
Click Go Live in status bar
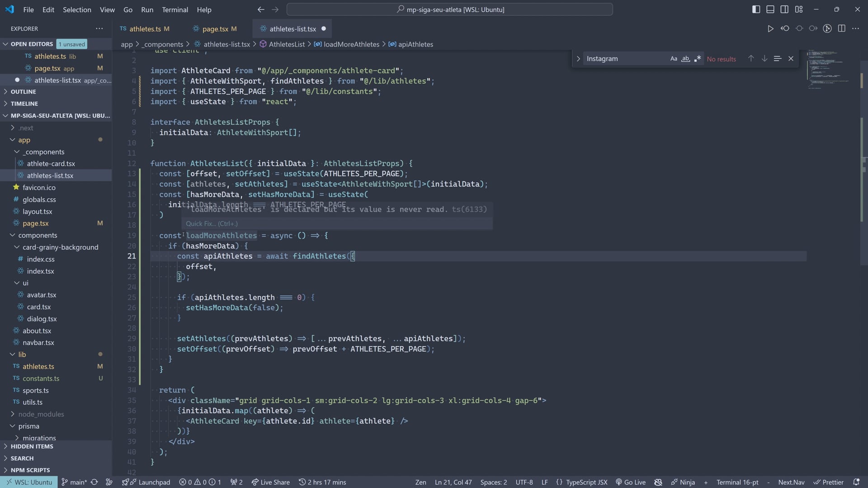631,482
